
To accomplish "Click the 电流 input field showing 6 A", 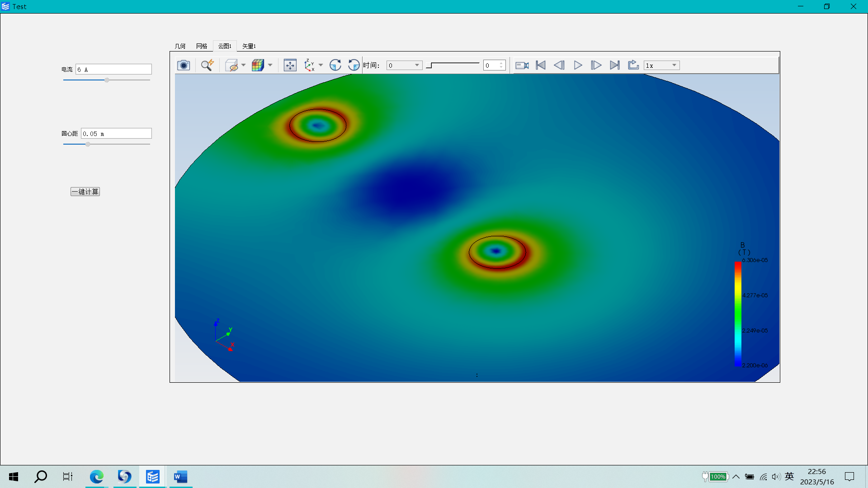I will tap(113, 70).
